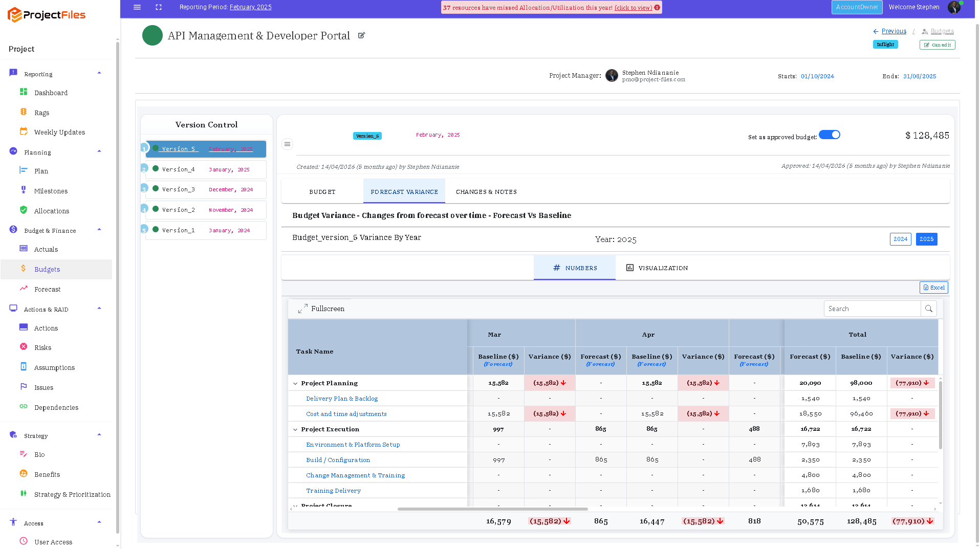This screenshot has width=980, height=549.
Task: Open the version panel list menu icon
Action: click(288, 144)
